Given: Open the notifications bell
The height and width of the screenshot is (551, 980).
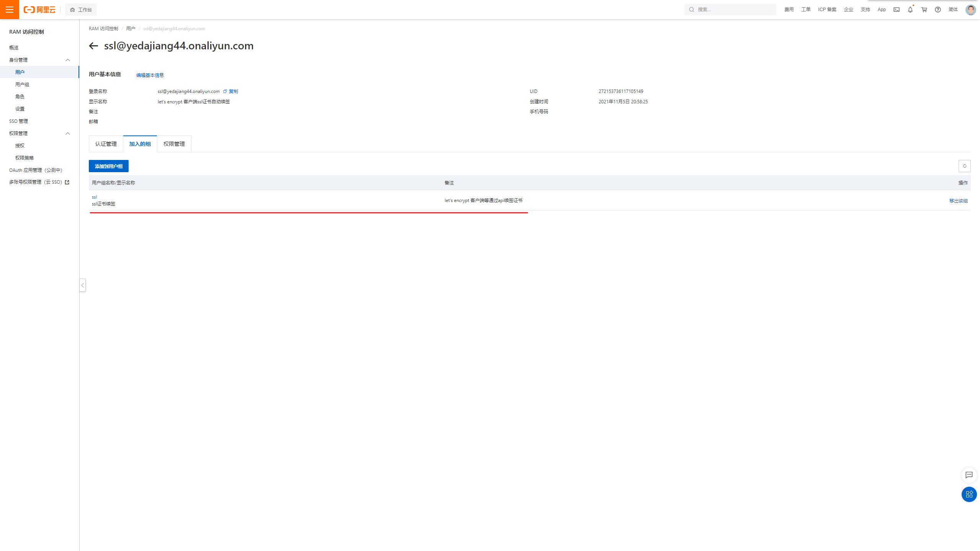Looking at the screenshot, I should coord(910,10).
